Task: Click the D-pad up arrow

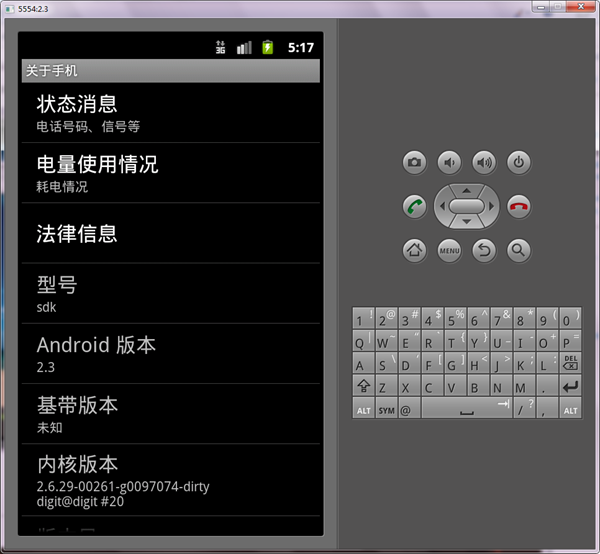Action: tap(466, 190)
